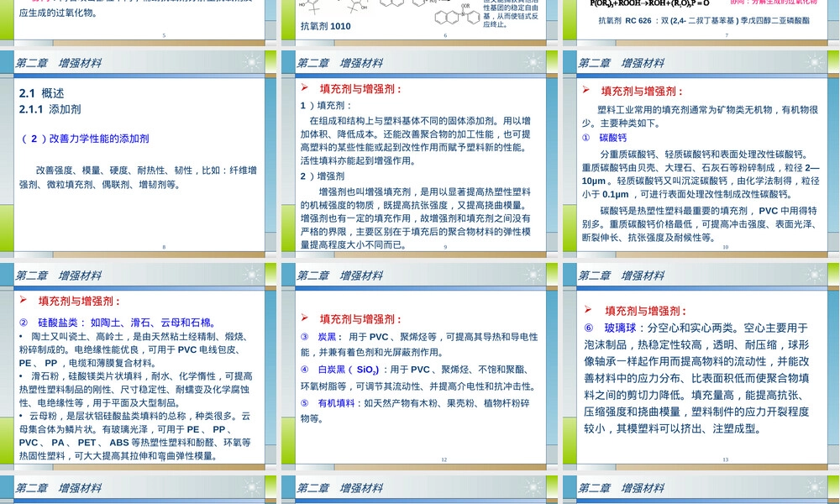This screenshot has width=840, height=504.
Task: Select slide 7 showing 抗氧剂 RC 626
Action: click(701, 23)
